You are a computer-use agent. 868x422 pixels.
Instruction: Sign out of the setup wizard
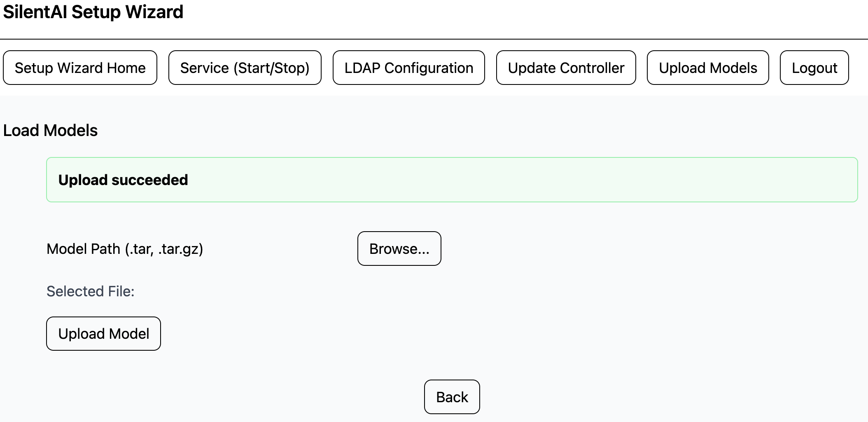pyautogui.click(x=814, y=68)
